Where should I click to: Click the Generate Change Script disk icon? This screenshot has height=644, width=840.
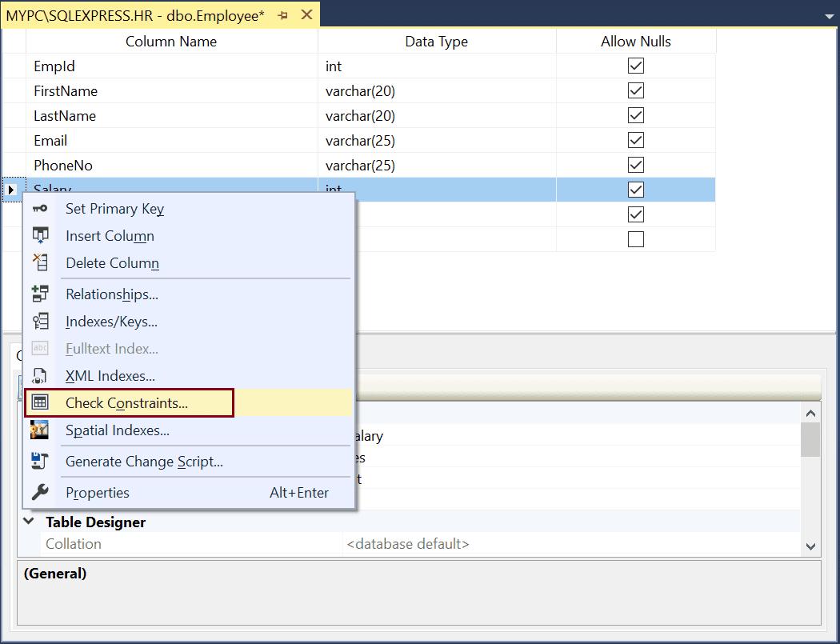point(38,461)
